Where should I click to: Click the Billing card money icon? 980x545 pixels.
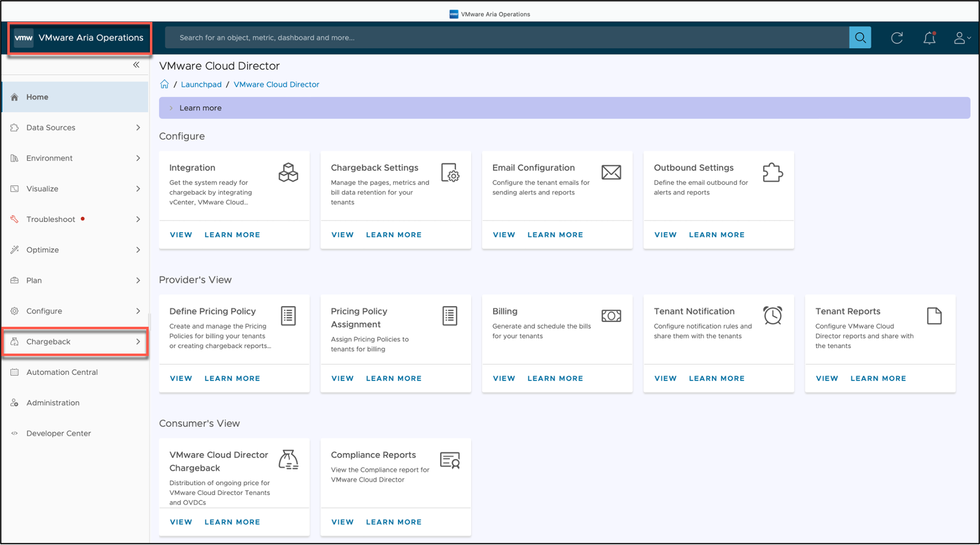(x=611, y=316)
